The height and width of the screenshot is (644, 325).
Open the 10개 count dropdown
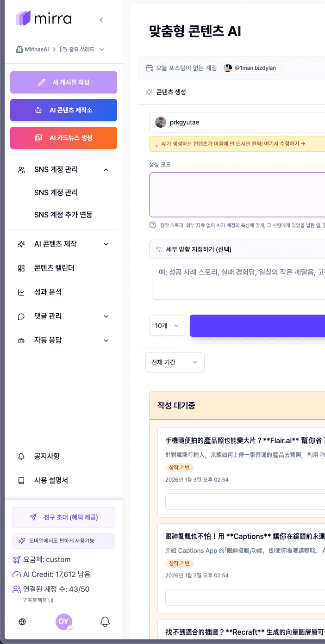[x=167, y=326]
